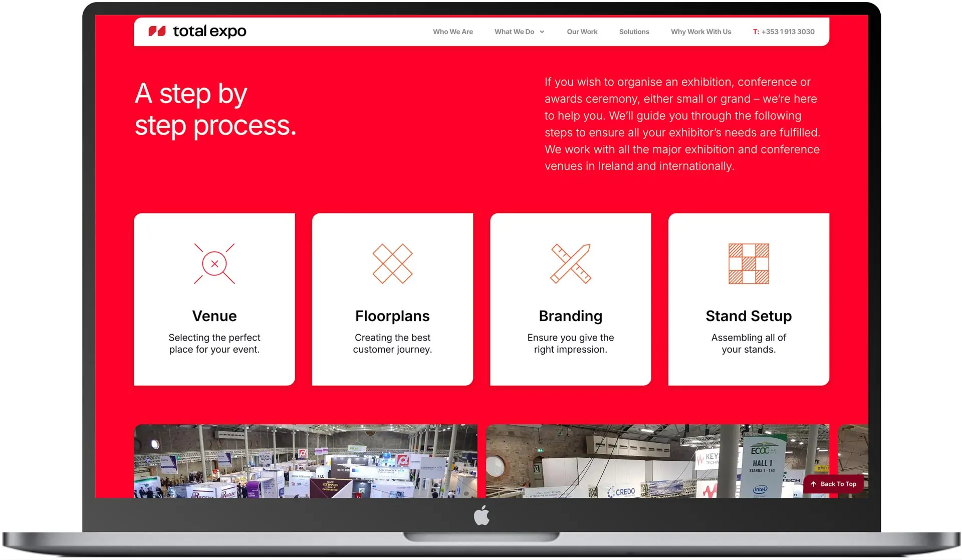Open the Solutions menu item

pyautogui.click(x=634, y=32)
